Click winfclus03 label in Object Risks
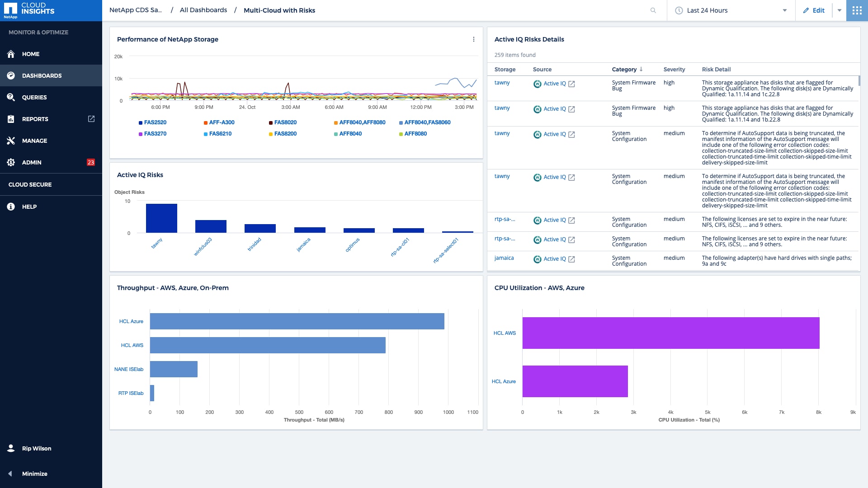The image size is (868, 488). pyautogui.click(x=203, y=247)
